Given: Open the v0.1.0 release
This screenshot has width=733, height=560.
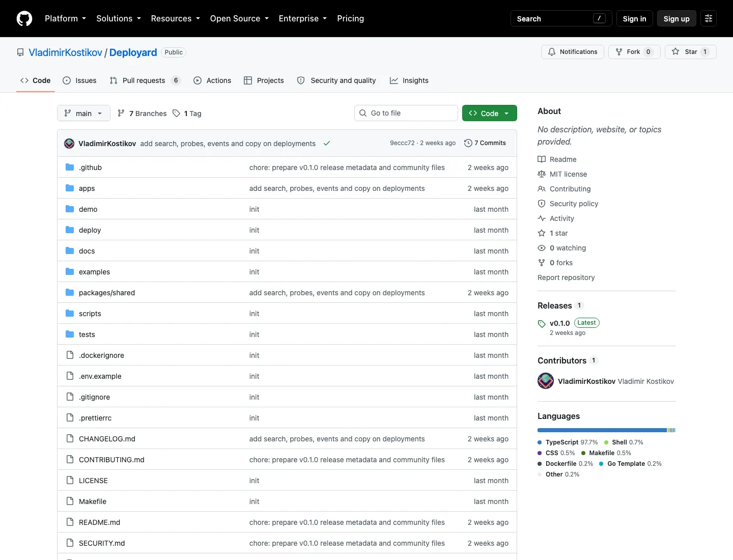Looking at the screenshot, I should (560, 323).
